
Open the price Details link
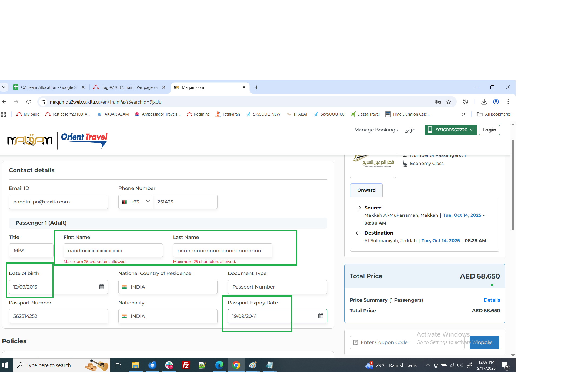coord(492,300)
